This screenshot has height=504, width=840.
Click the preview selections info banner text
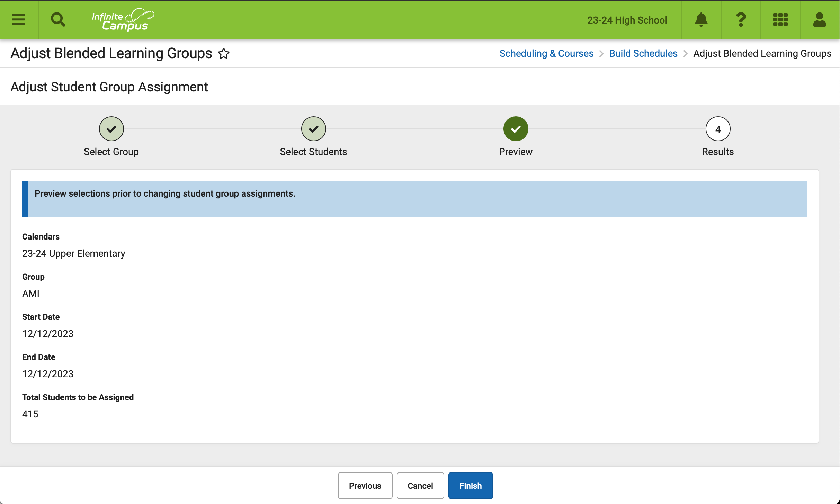165,193
